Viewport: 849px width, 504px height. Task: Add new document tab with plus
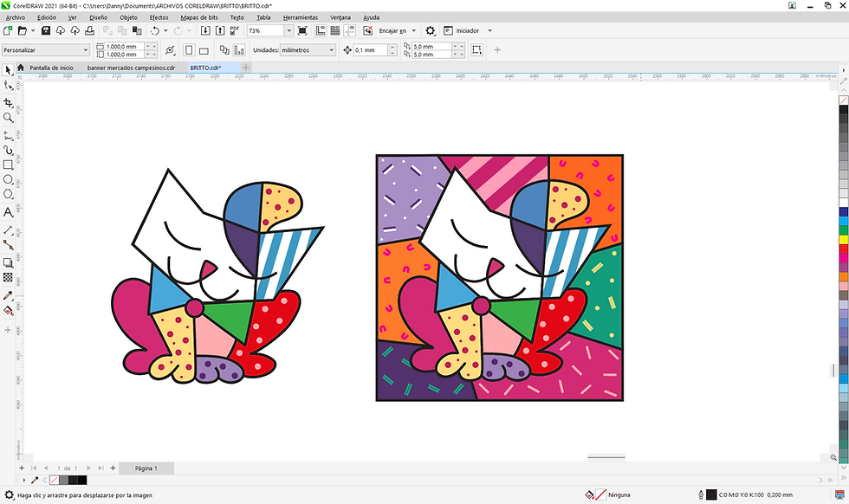[246, 68]
